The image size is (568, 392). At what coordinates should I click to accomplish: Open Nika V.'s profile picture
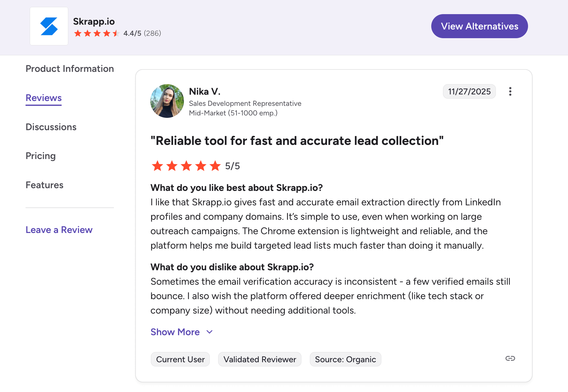(x=167, y=101)
